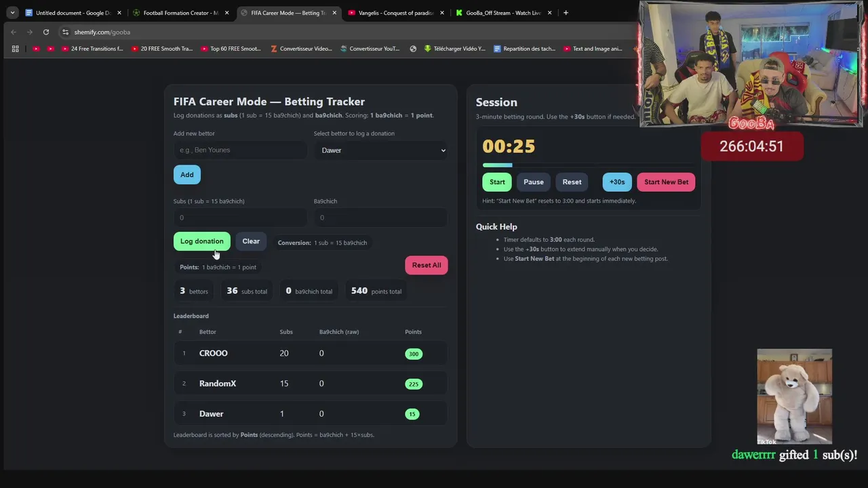Reload the page with the refresh icon

[x=46, y=32]
